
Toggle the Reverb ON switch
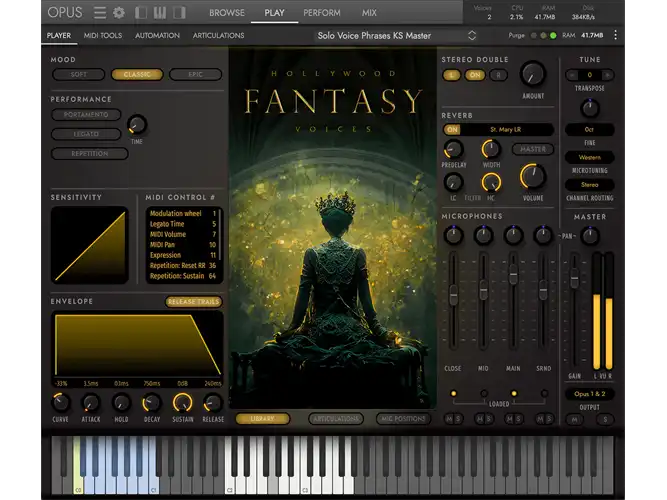tap(453, 129)
